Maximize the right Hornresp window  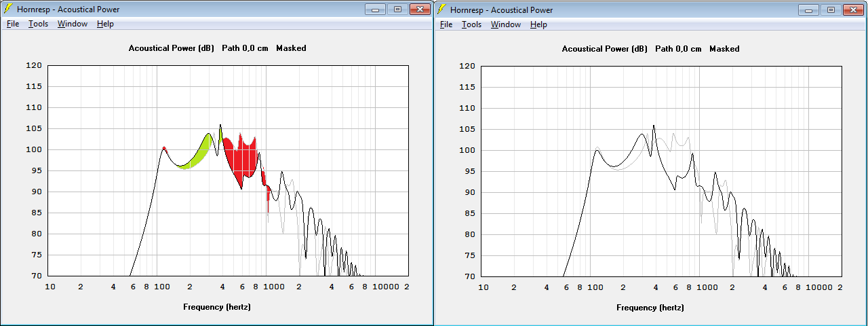pyautogui.click(x=831, y=10)
